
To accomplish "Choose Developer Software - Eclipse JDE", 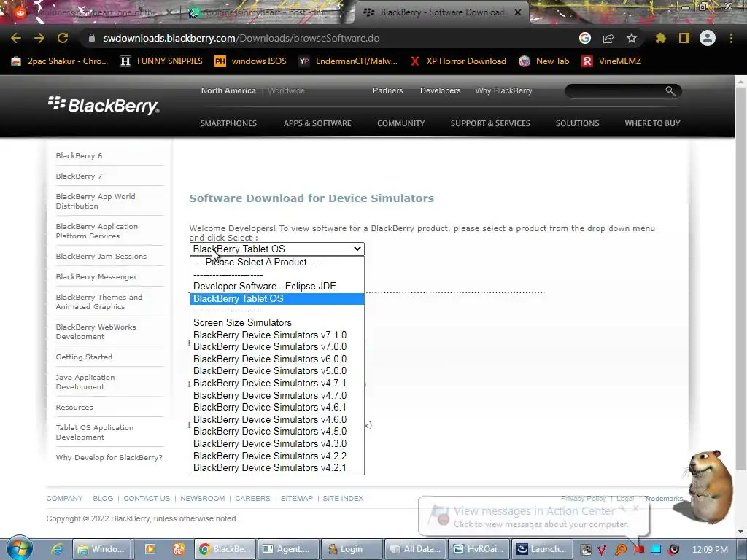I will [x=276, y=286].
